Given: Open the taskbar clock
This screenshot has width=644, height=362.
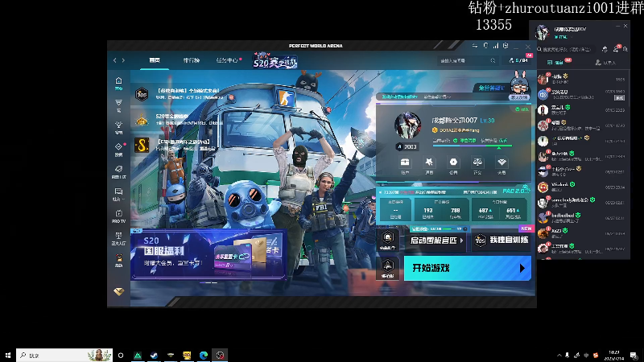Looking at the screenshot, I should coord(614,355).
